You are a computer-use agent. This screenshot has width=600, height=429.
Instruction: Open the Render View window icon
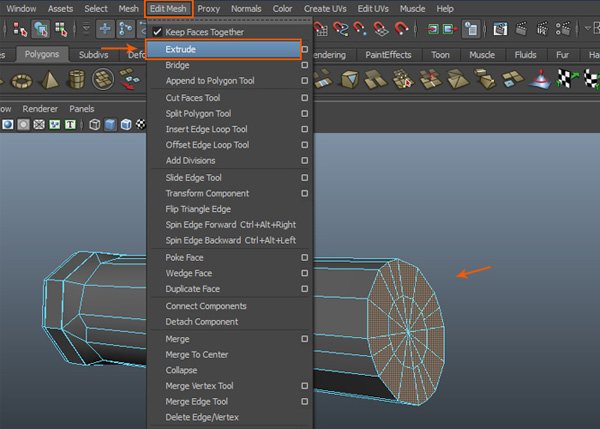pos(500,29)
